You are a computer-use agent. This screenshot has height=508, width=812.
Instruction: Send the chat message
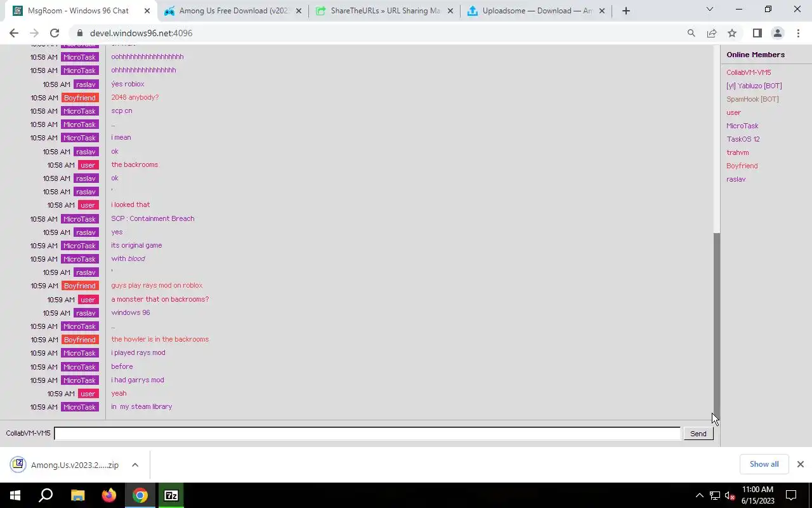coord(698,434)
